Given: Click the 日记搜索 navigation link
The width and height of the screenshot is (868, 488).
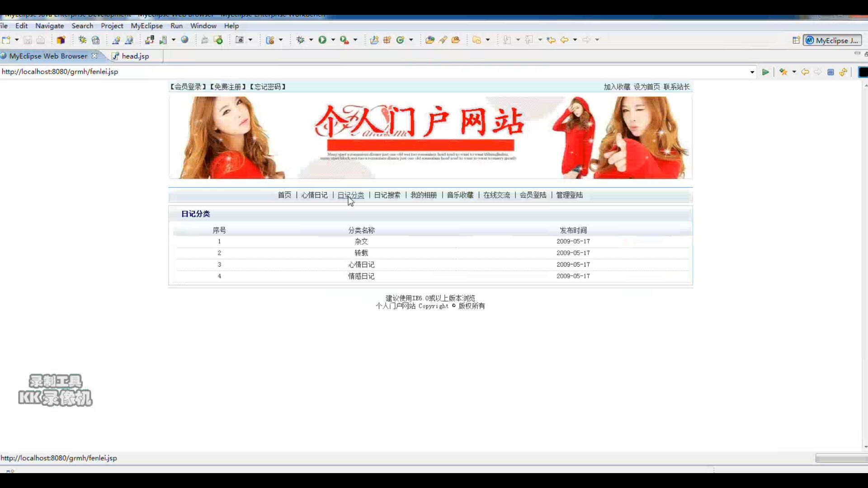Looking at the screenshot, I should tap(387, 195).
